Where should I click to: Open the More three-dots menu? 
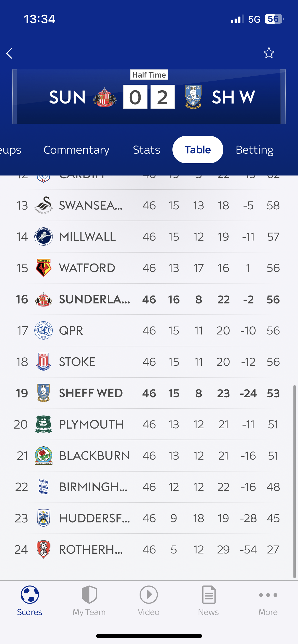(x=268, y=595)
